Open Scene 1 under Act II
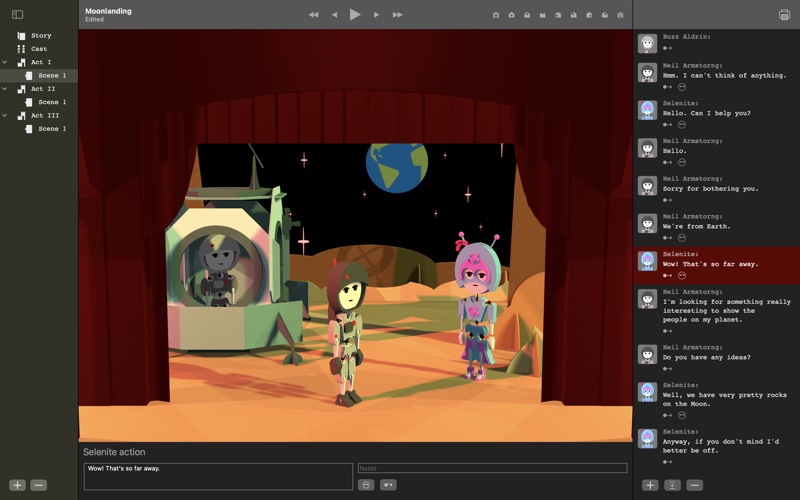 39,102
